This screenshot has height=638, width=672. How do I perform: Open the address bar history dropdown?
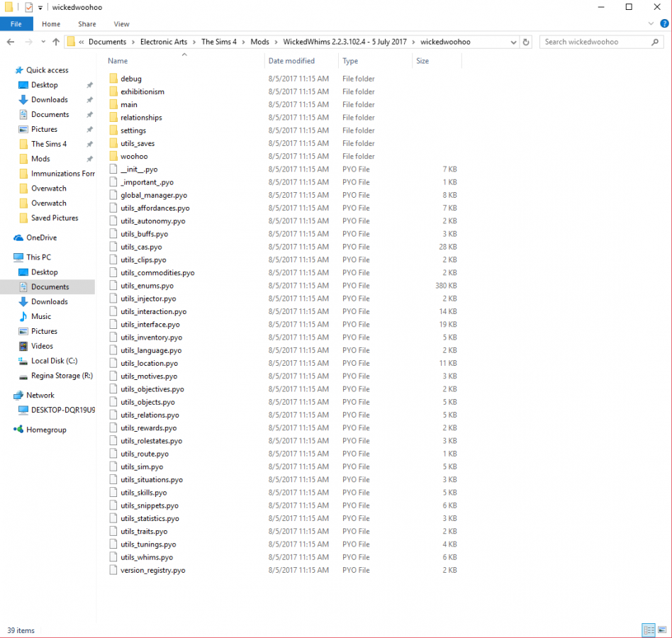click(513, 42)
